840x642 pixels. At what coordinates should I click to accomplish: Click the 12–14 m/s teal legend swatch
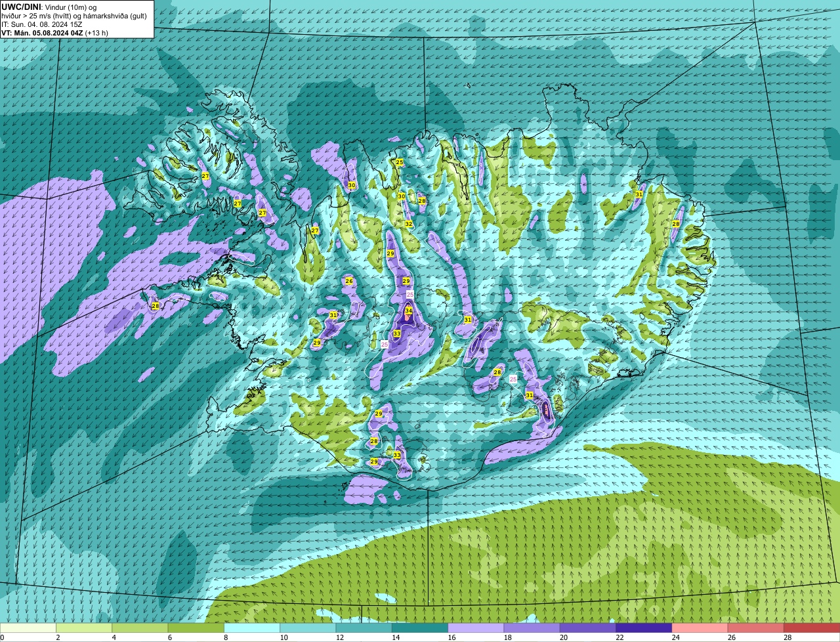[x=364, y=628]
